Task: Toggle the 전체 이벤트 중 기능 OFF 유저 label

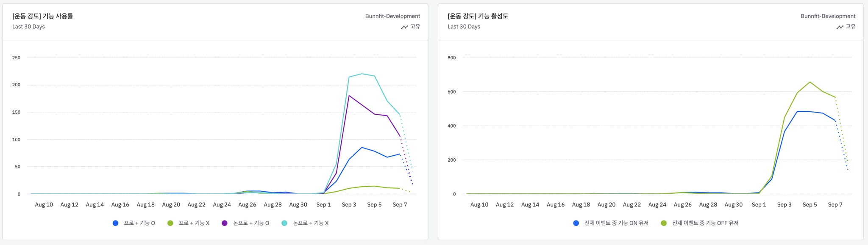Action: point(705,223)
